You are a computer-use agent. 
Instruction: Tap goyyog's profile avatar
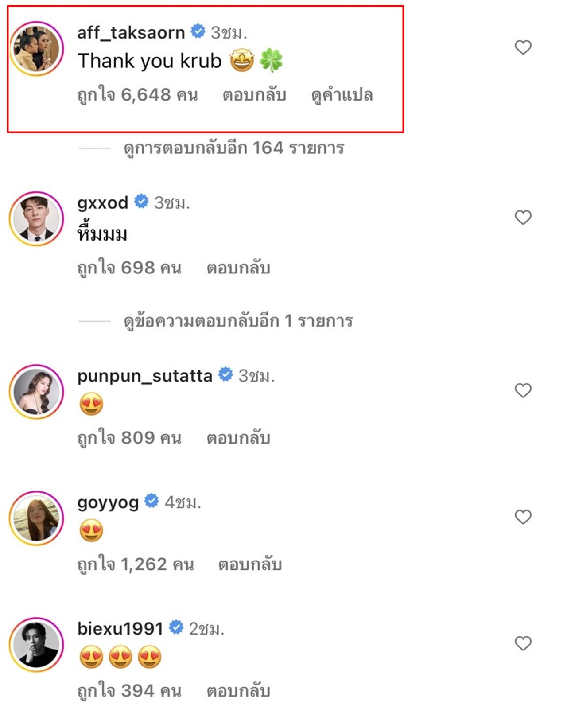coord(37,518)
